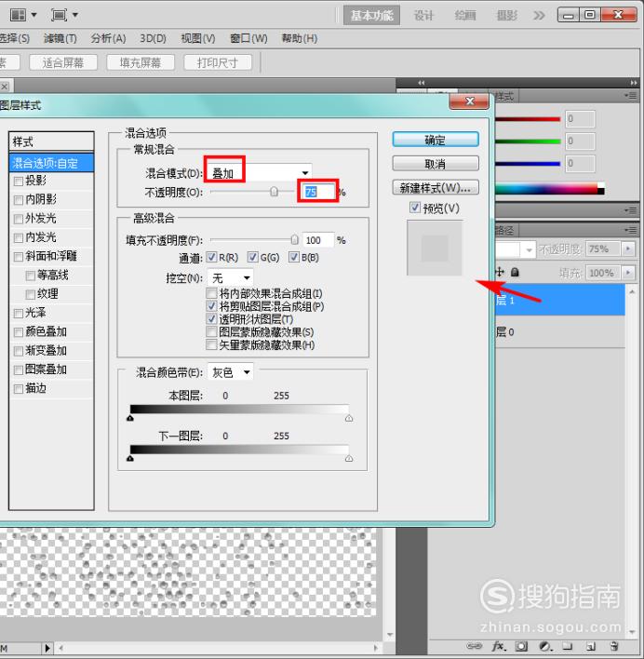Screen dimensions: 644x659
Task: Open the 混合模式 blend mode dropdown
Action: tap(259, 173)
